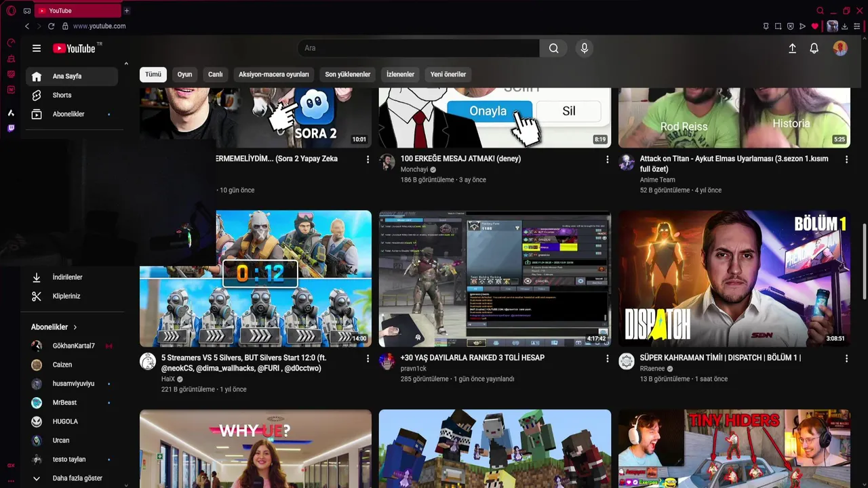
Task: Click the page vertical scrollbar
Action: 864,261
